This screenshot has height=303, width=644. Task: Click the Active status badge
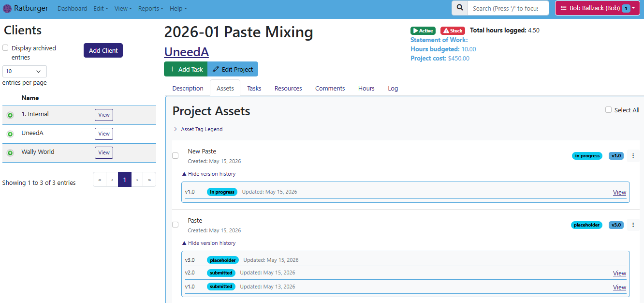click(423, 30)
